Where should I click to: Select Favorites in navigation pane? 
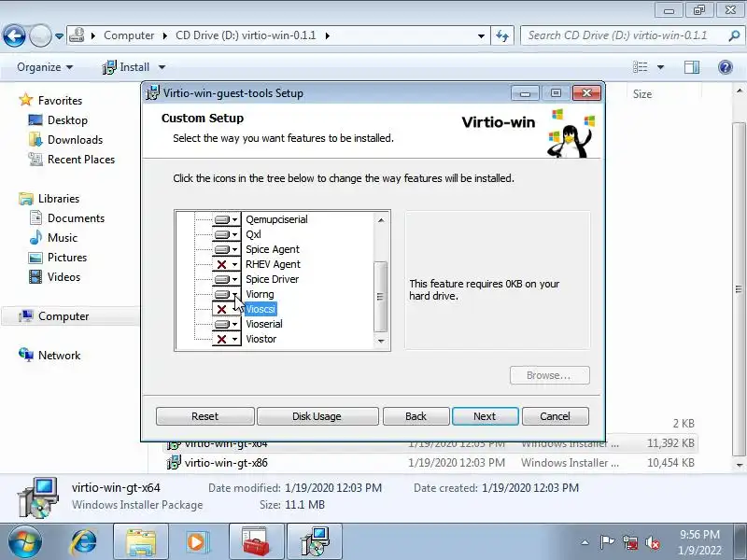[x=60, y=101]
